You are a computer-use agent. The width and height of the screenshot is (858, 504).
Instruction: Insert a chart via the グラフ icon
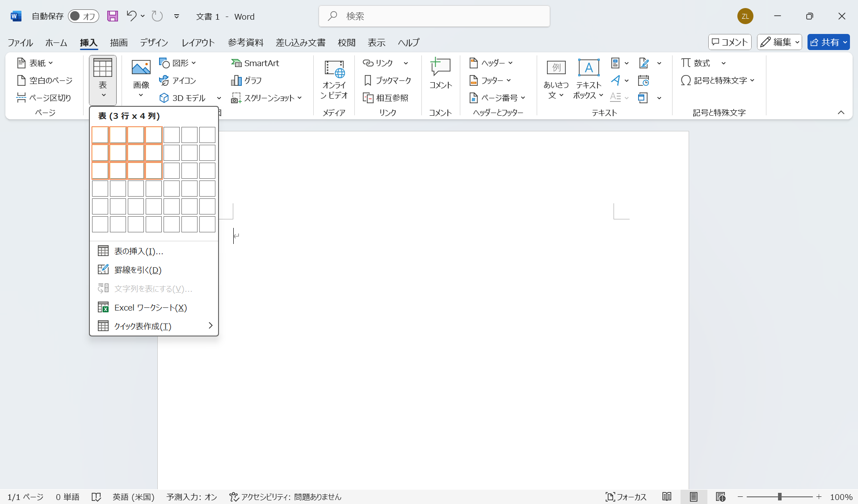coord(246,80)
